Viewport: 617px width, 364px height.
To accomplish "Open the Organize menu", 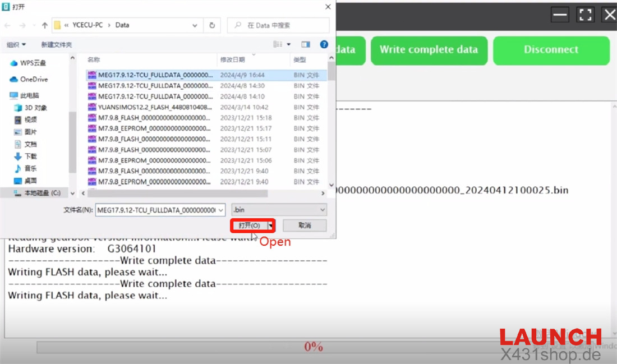I will [16, 44].
